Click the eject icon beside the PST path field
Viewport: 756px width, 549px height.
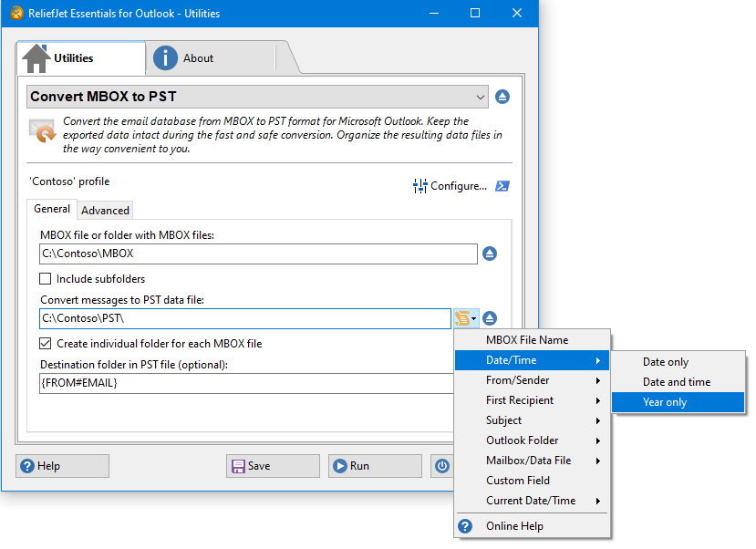[490, 318]
